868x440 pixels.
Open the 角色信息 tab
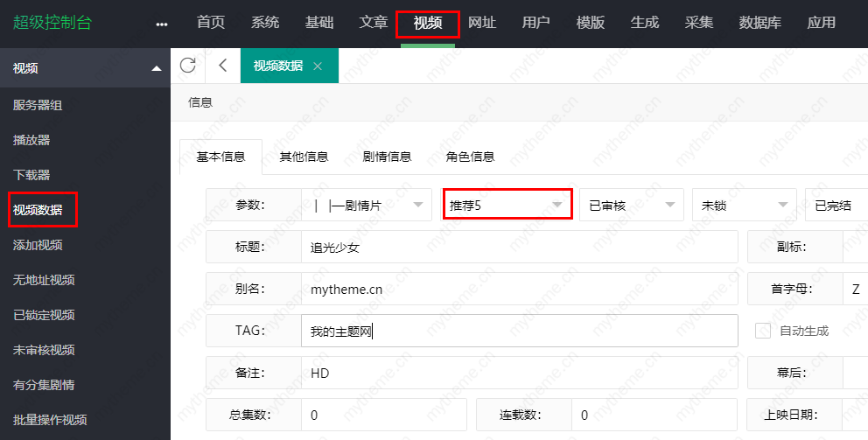470,157
